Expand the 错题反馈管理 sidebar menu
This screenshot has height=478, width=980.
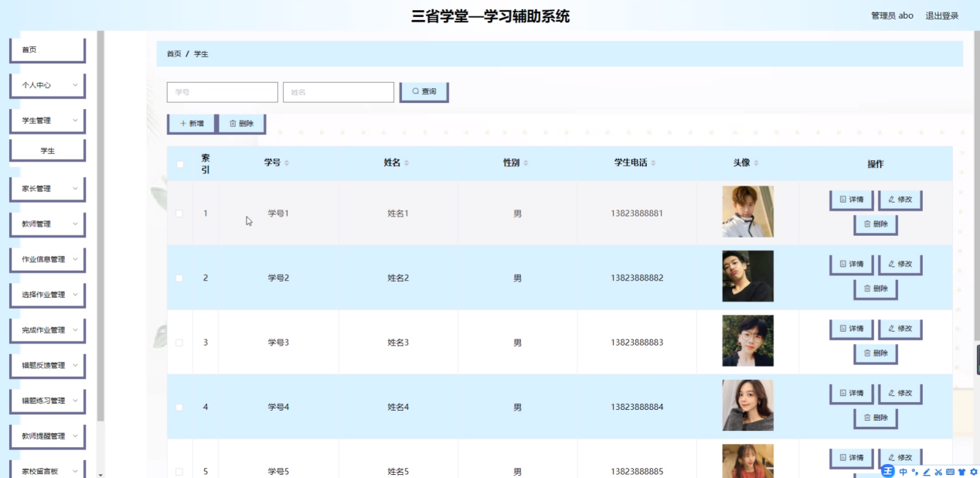[x=48, y=366]
